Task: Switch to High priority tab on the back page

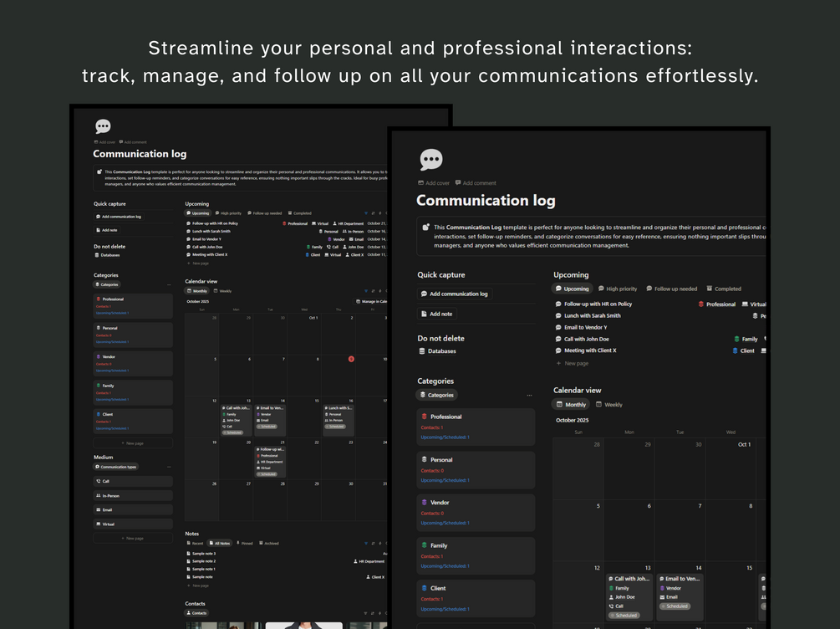Action: tap(228, 213)
